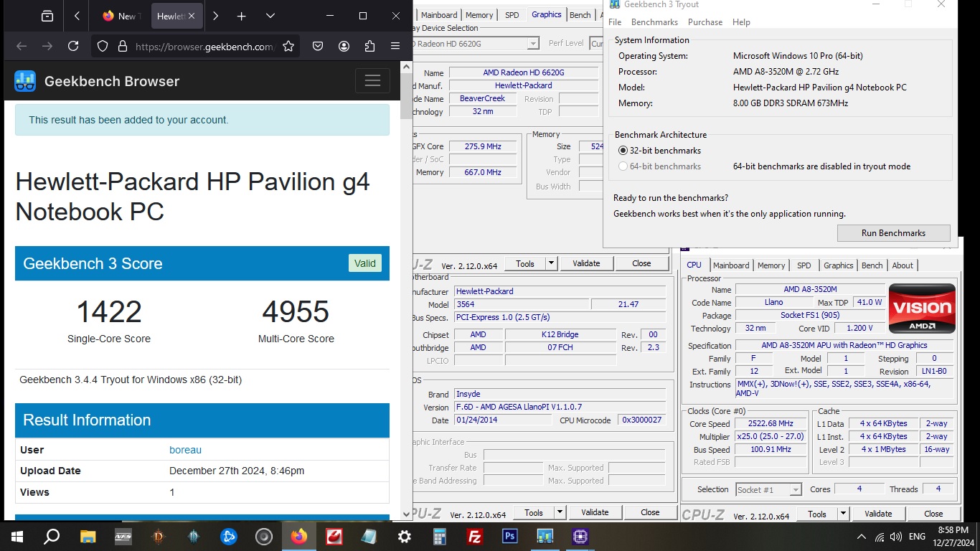Click Validate in CPU-Z CPU window
980x551 pixels.
point(878,514)
